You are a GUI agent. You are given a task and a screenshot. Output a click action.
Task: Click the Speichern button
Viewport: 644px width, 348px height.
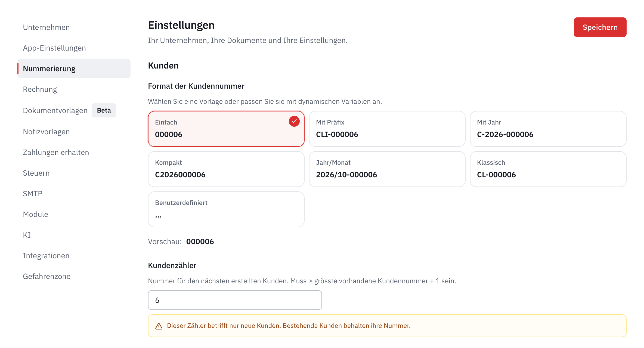click(600, 27)
